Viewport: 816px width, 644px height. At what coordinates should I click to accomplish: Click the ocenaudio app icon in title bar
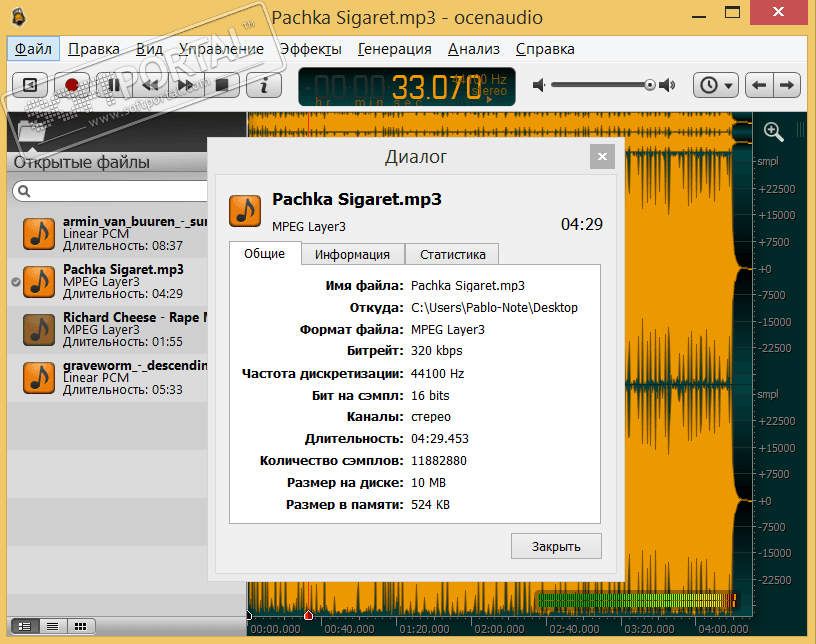[x=19, y=17]
